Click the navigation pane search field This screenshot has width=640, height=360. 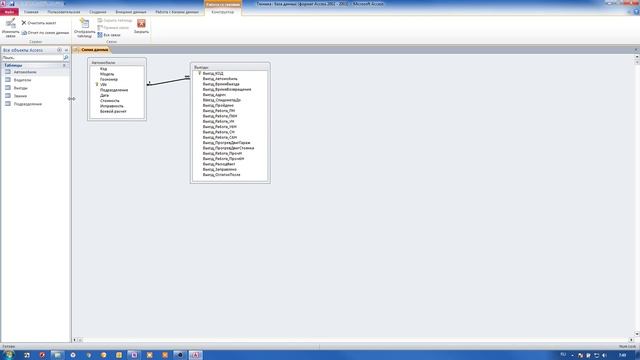[x=32, y=58]
